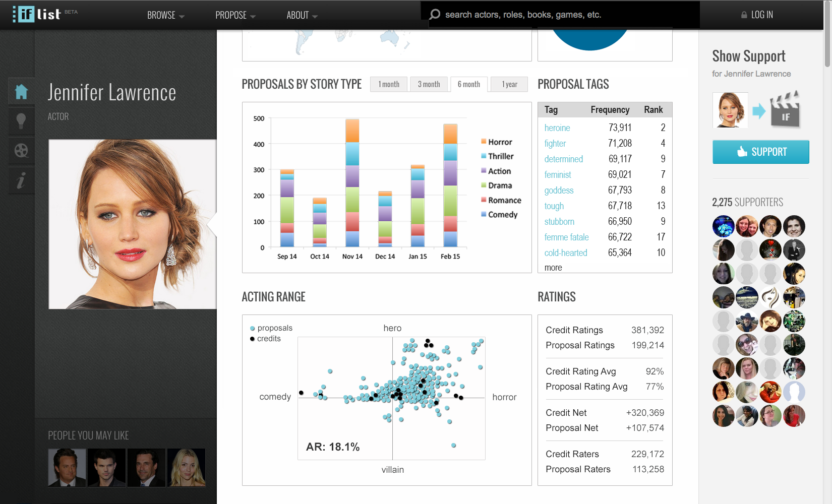
Task: Select the film reel credits sidebar icon
Action: (21, 151)
